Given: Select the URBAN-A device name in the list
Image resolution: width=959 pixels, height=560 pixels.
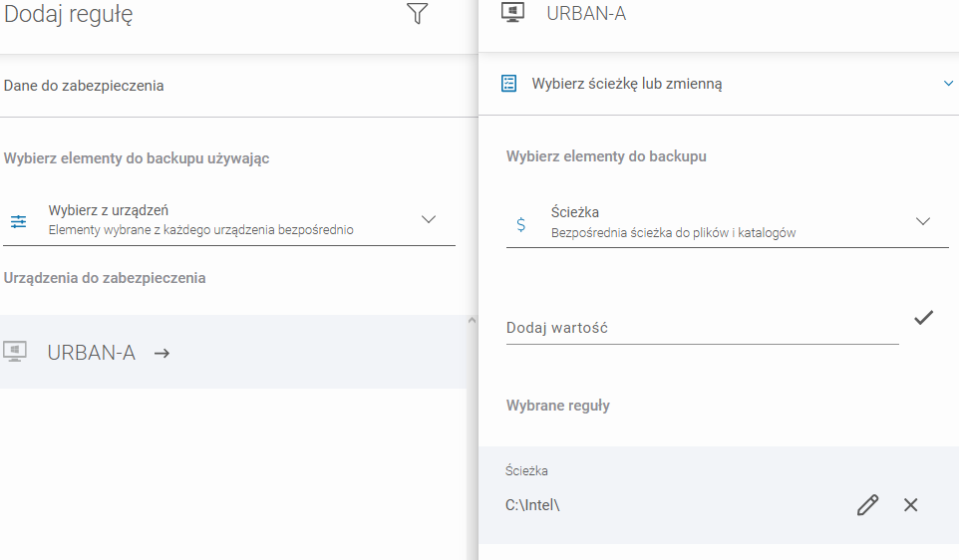Looking at the screenshot, I should pyautogui.click(x=91, y=353).
